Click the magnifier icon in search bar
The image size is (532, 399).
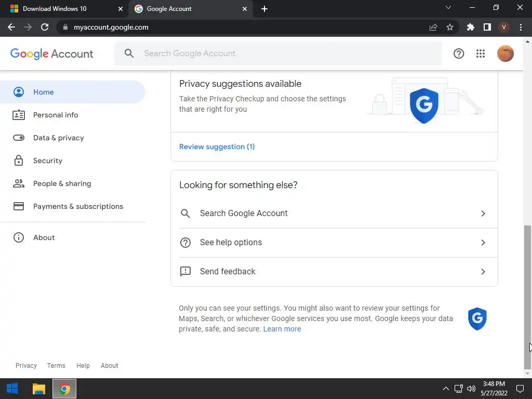click(x=129, y=54)
